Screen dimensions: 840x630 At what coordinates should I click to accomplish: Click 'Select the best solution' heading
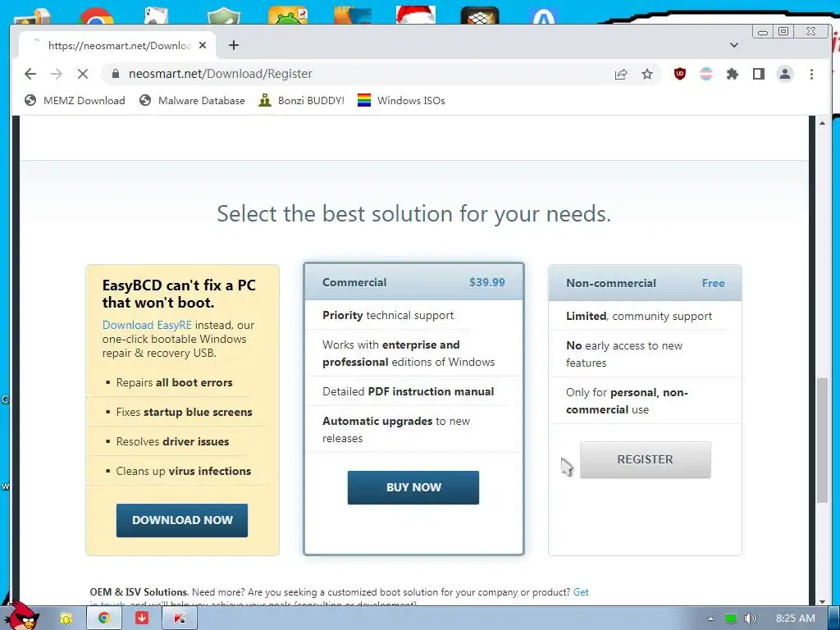click(413, 214)
